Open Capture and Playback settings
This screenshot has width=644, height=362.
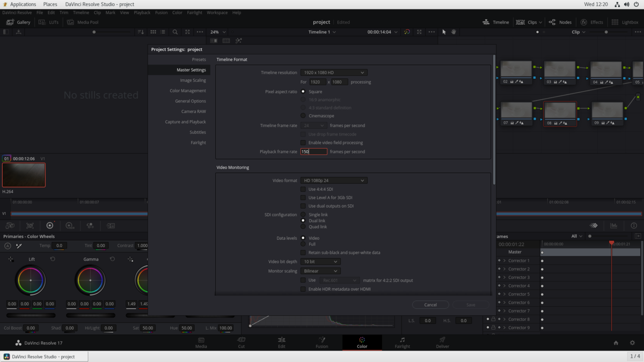click(x=186, y=122)
